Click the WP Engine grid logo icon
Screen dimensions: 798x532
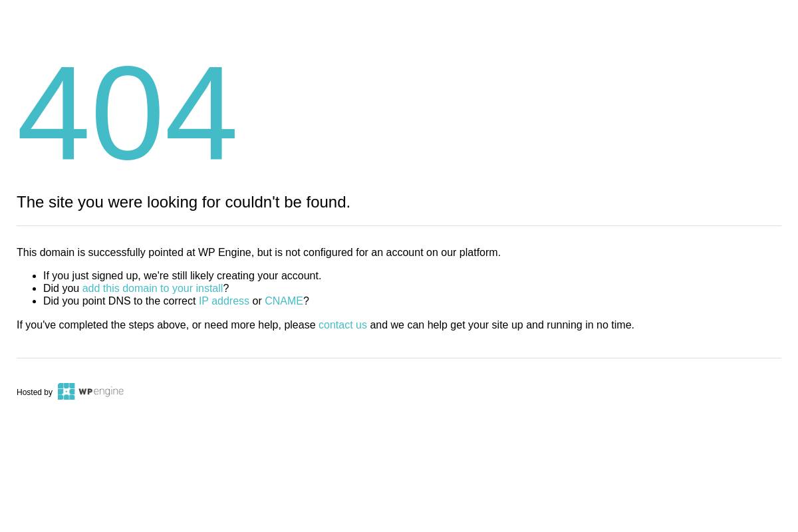pyautogui.click(x=66, y=391)
